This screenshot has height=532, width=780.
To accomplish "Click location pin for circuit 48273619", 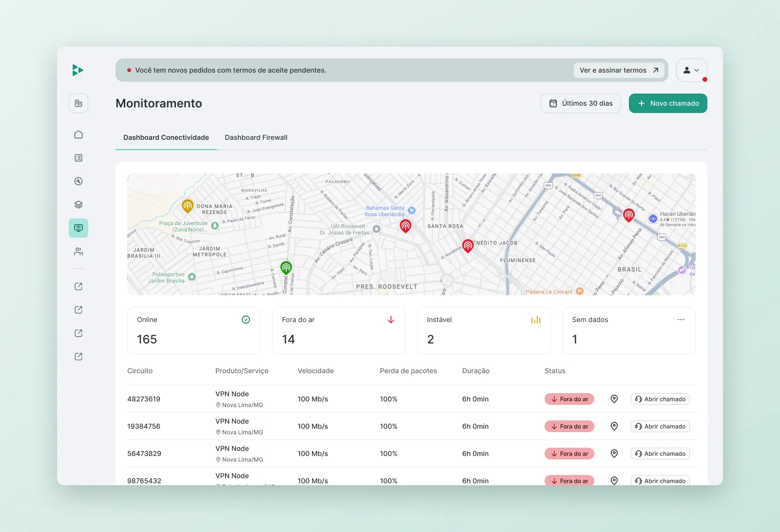I will pos(614,399).
